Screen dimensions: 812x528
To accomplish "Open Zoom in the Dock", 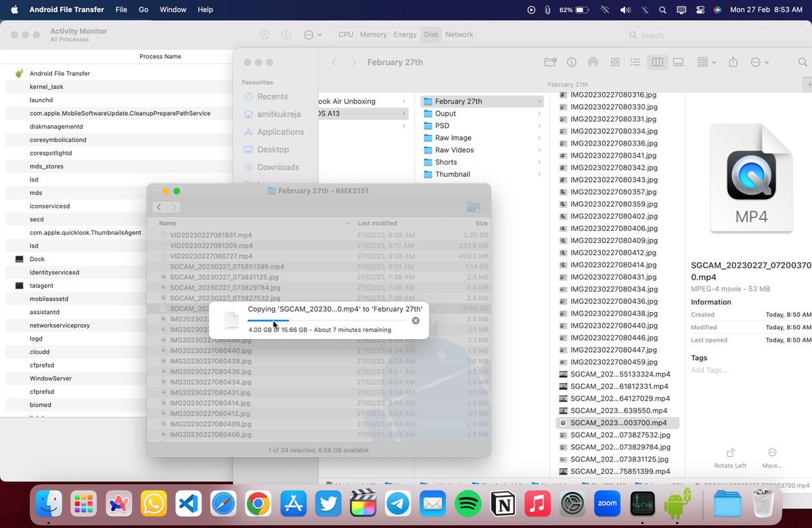I will pyautogui.click(x=608, y=504).
